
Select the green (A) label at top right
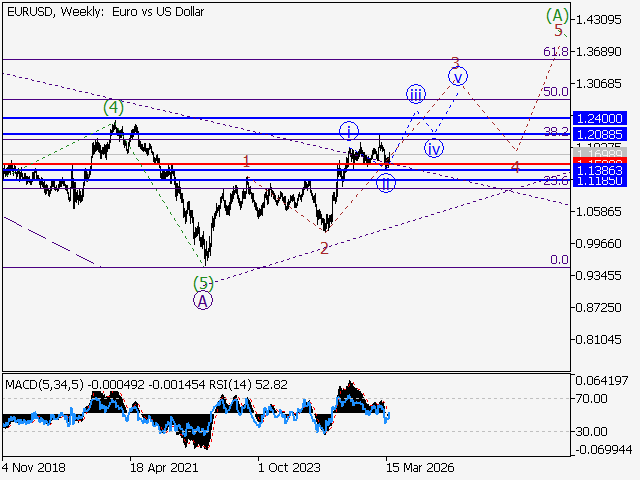(x=558, y=15)
